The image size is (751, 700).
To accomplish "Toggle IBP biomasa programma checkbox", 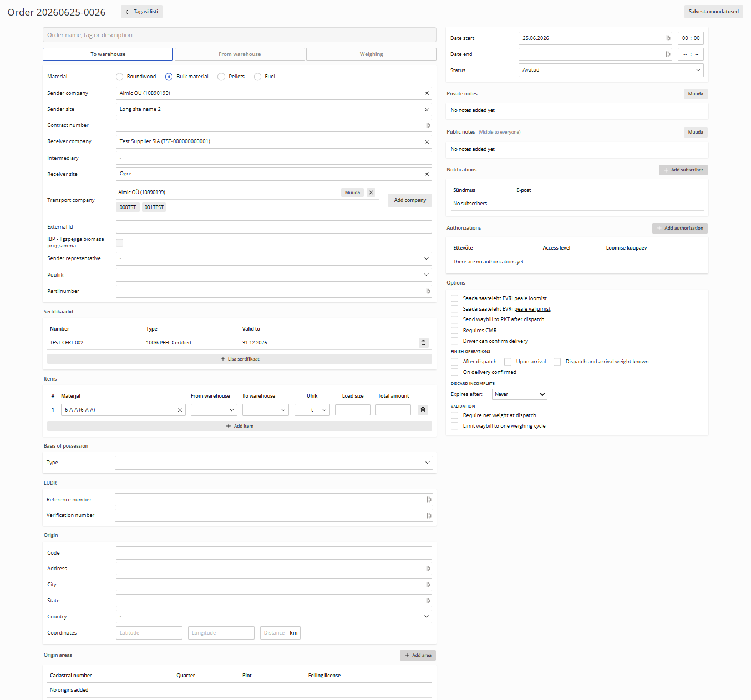I will click(119, 242).
